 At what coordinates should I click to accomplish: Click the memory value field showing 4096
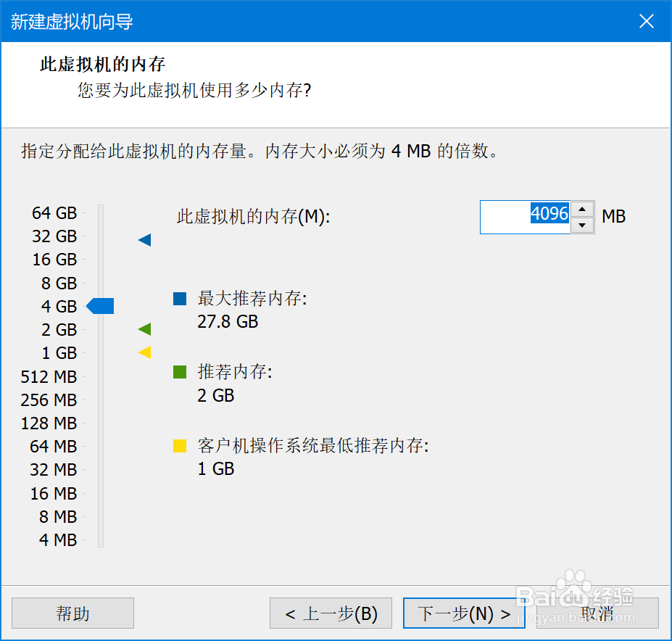tap(525, 217)
